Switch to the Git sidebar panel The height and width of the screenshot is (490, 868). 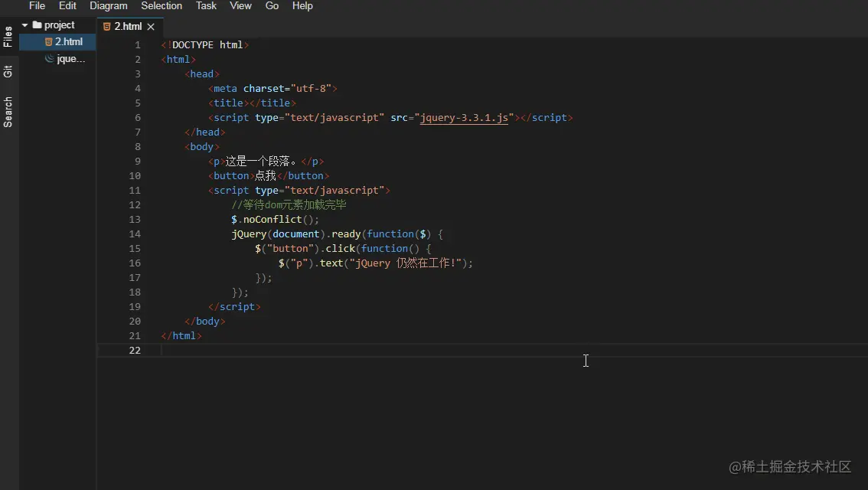click(8, 71)
